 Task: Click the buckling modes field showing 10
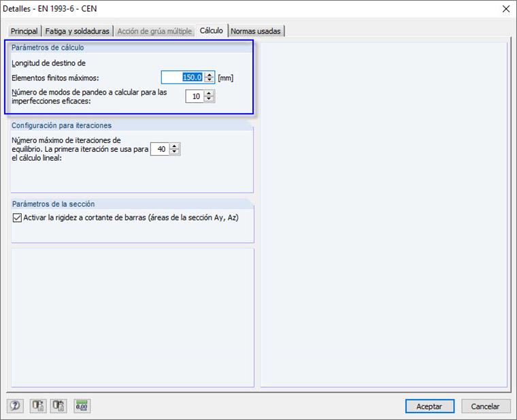coord(195,97)
